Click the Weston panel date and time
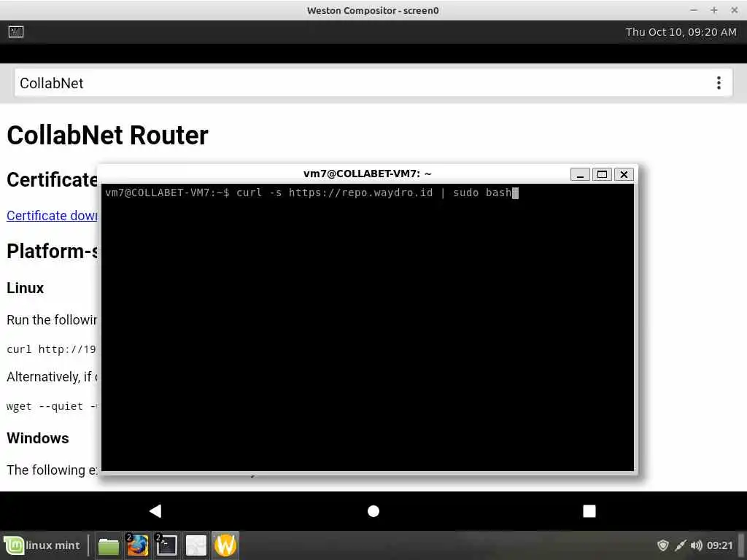Screen dimensions: 747x560 (x=681, y=32)
